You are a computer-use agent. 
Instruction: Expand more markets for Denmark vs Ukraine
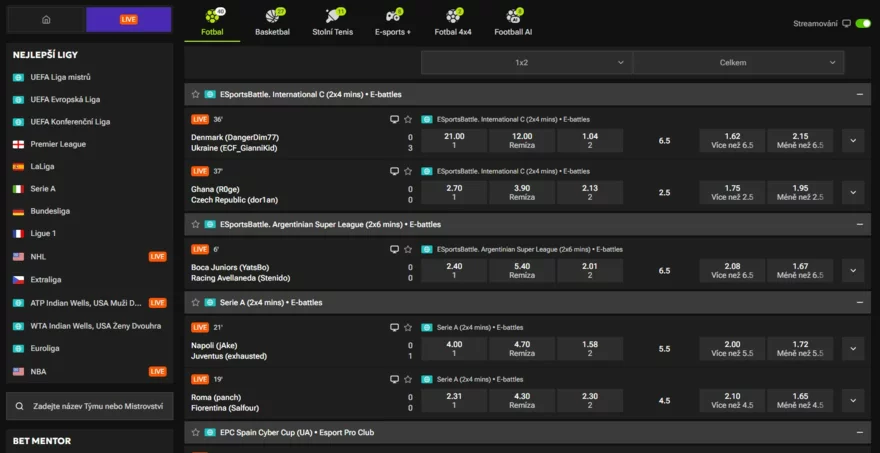(853, 141)
